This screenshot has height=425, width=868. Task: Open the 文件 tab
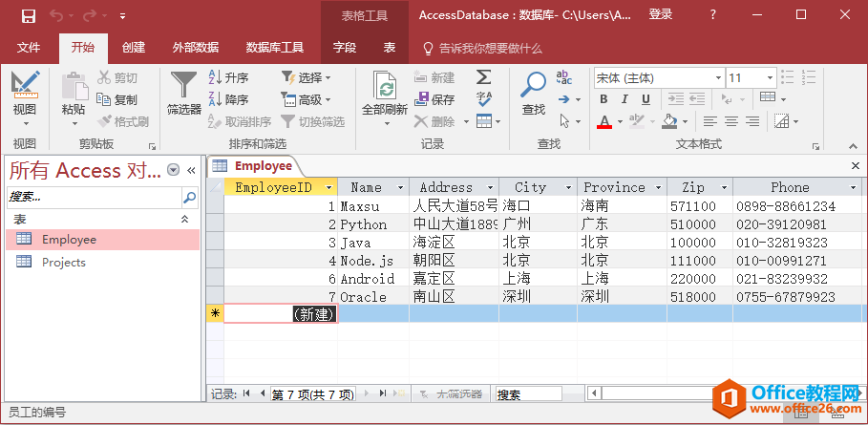pos(29,48)
